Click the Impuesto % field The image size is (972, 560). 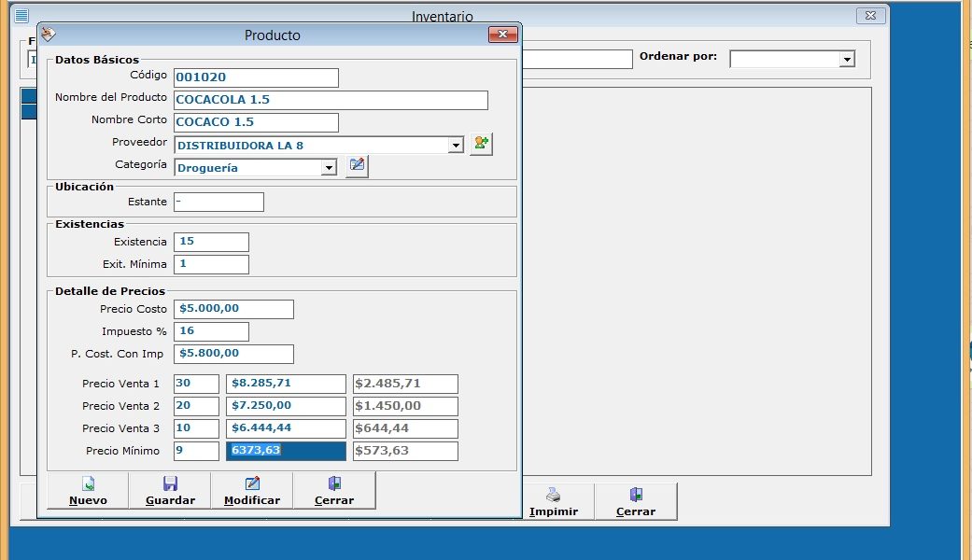(211, 331)
